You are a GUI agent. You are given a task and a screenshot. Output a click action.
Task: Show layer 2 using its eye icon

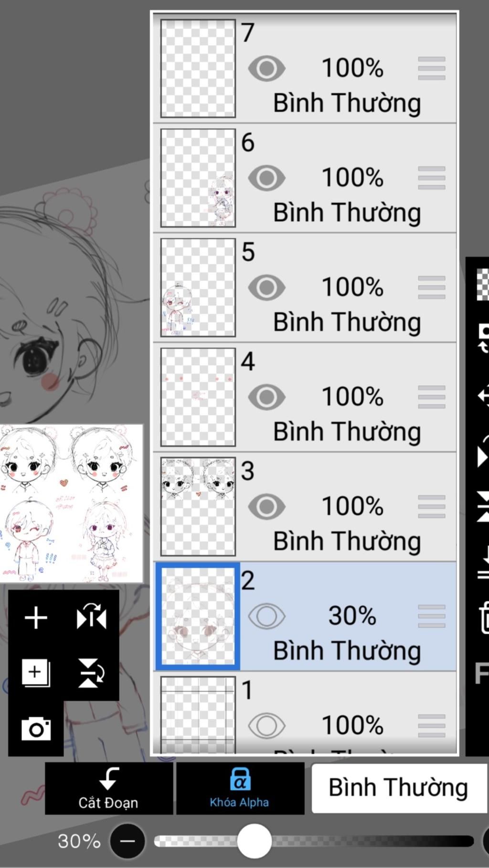[x=266, y=616]
